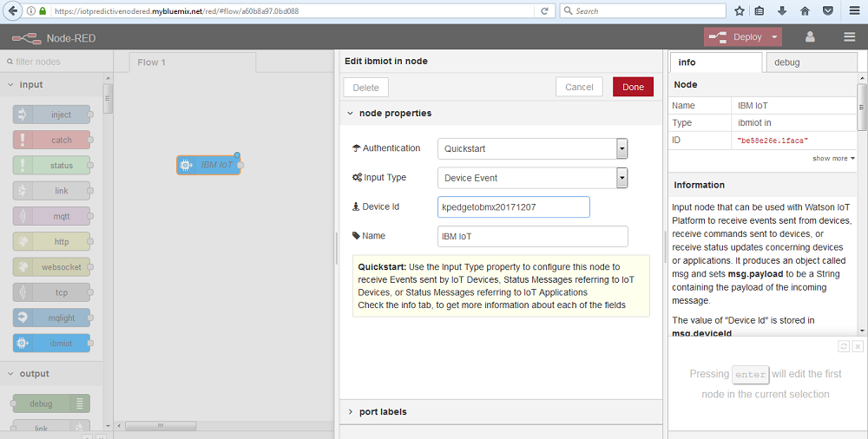
Task: Bookmark this page with the star icon
Action: pos(739,10)
